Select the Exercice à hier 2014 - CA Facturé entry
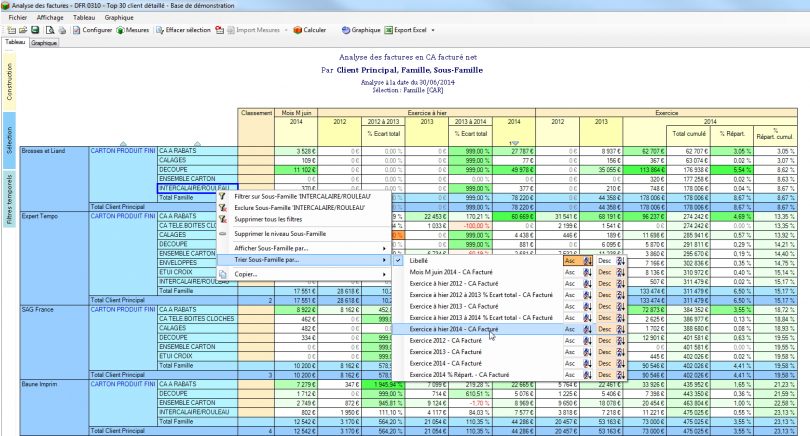Screen dimensions: 810x436 pos(454,329)
